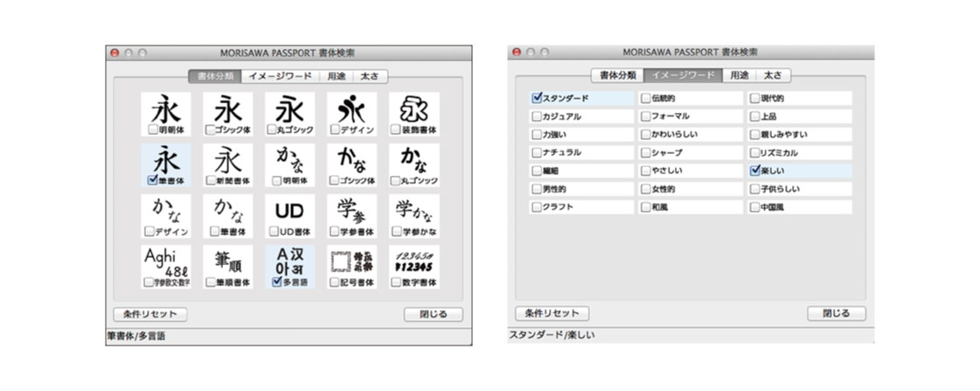Close the left window with red button
This screenshot has width=980, height=391.
click(x=115, y=53)
